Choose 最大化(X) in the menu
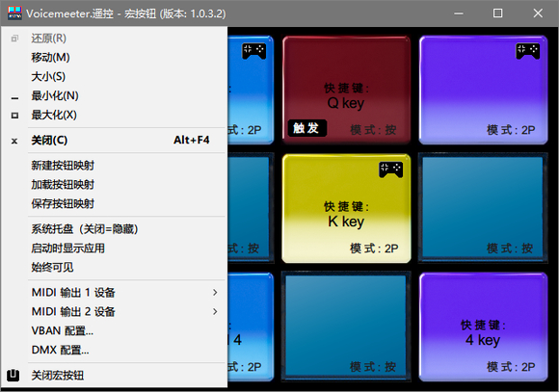Screen dimensions: 559x392 click(114, 116)
